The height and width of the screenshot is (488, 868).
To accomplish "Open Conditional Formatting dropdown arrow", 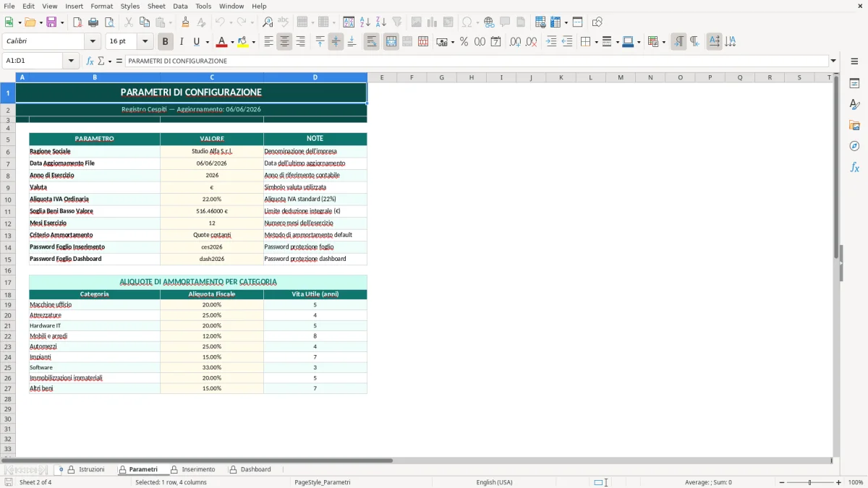I will (663, 42).
